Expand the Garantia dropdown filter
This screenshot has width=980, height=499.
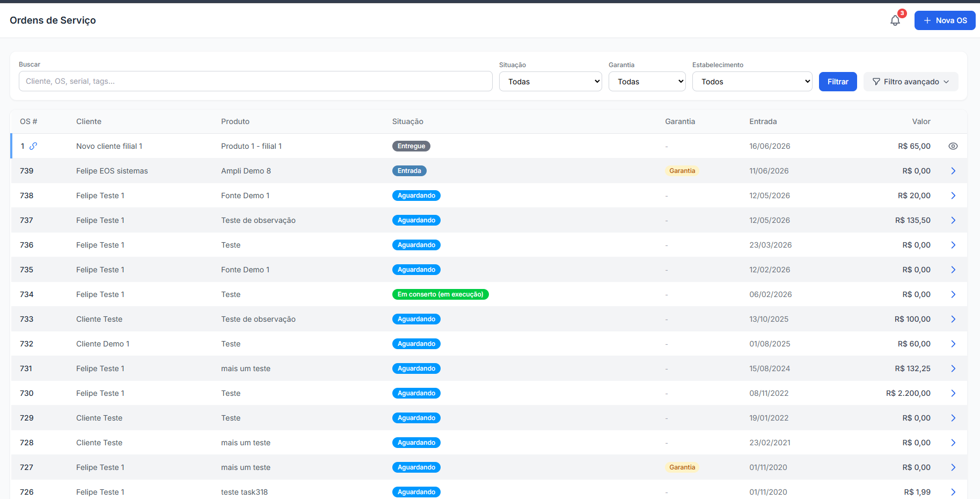647,82
